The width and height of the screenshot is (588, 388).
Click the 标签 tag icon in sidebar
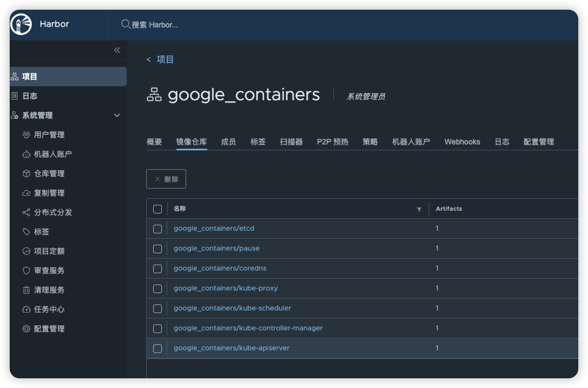pos(26,232)
